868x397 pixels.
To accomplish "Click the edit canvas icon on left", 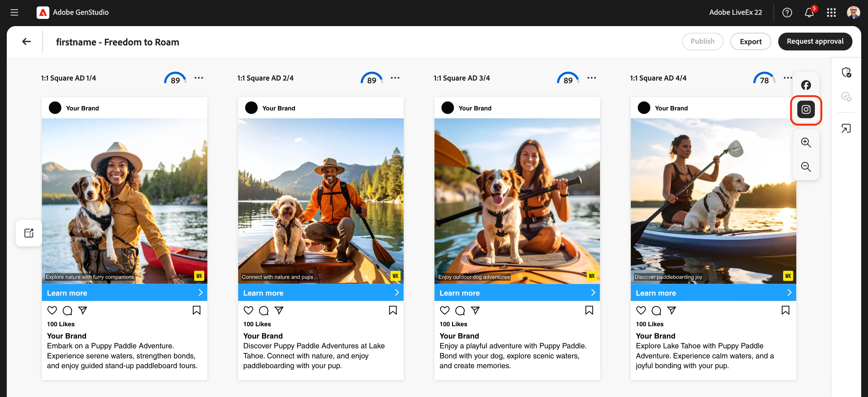I will [29, 233].
